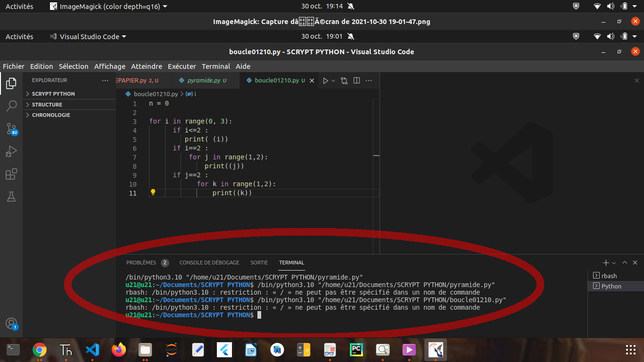Screen dimensions: 644x362
Task: Show applications grid in the dock
Action: point(631,350)
